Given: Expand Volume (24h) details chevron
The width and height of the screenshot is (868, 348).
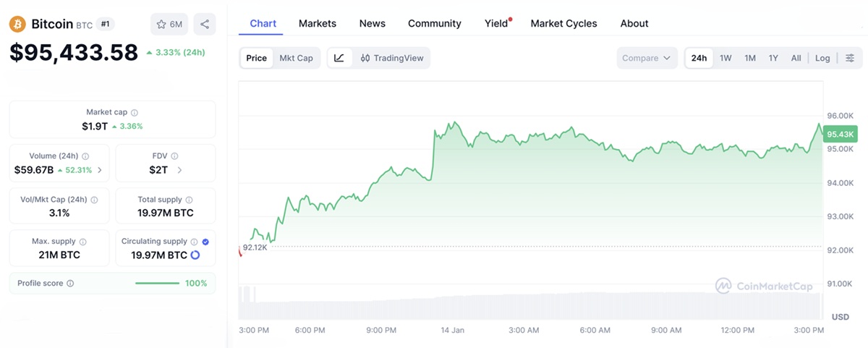Looking at the screenshot, I should (100, 170).
